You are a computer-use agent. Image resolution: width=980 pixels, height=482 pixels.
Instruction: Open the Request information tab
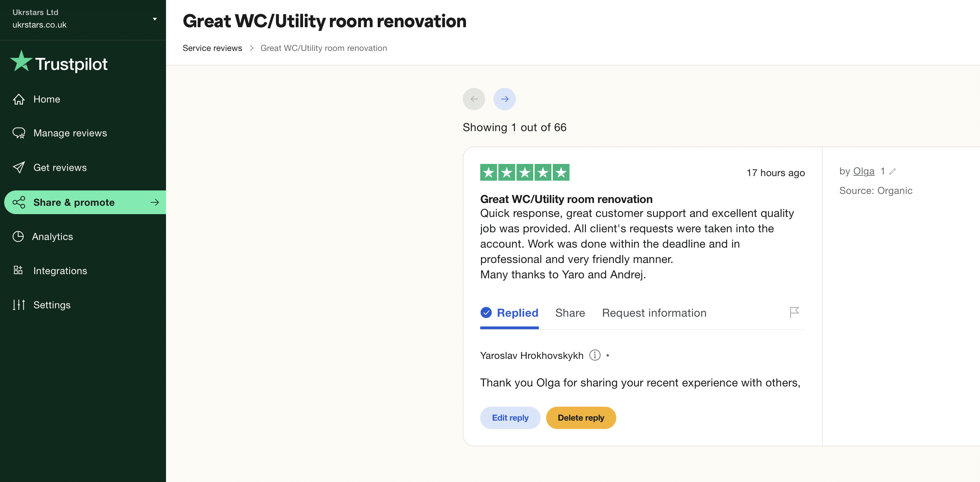(654, 313)
